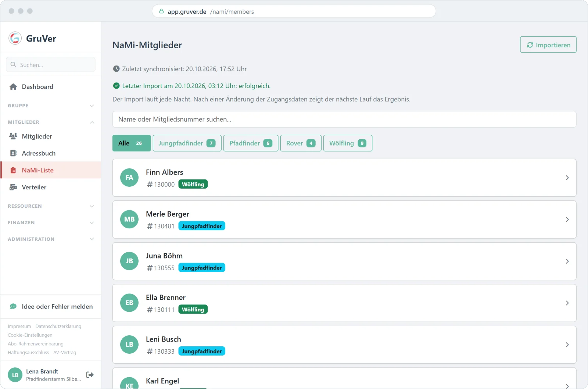Filter by Jungpfadfinder tab
Viewport: 588px width, 389px height.
[187, 143]
